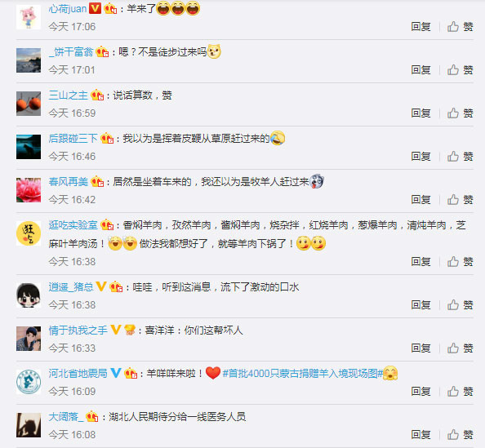Click the yellow 逛吃 avatar thumbnail
Image resolution: width=485 pixels, height=448 pixels.
click(x=29, y=233)
